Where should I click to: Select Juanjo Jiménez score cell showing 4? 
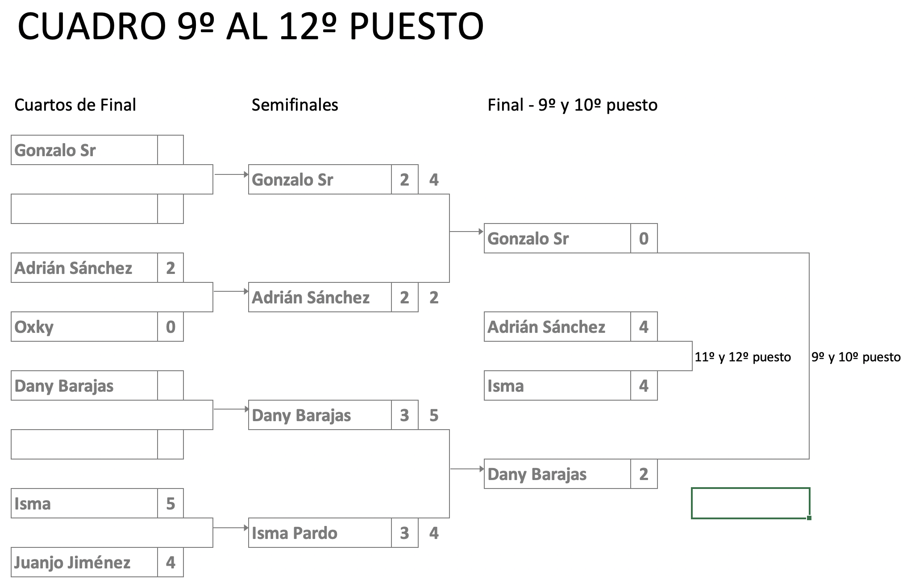pos(171,562)
